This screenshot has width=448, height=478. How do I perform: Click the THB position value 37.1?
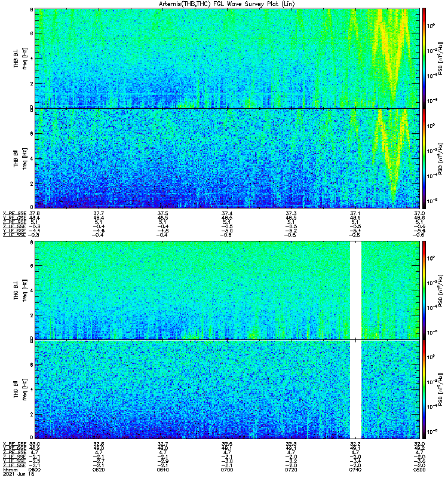click(x=355, y=213)
